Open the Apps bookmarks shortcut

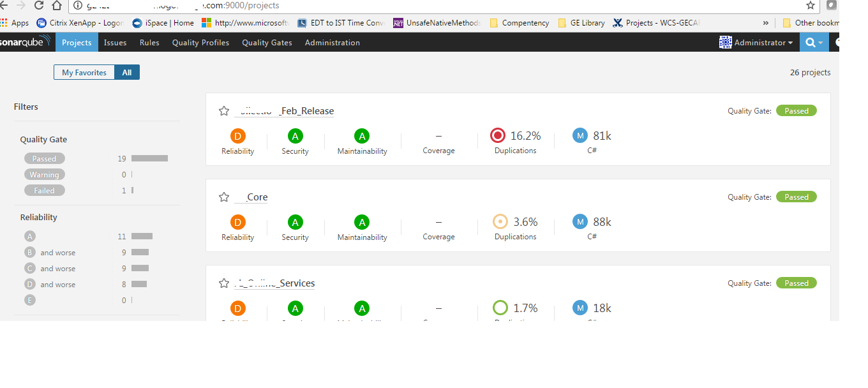[15, 23]
